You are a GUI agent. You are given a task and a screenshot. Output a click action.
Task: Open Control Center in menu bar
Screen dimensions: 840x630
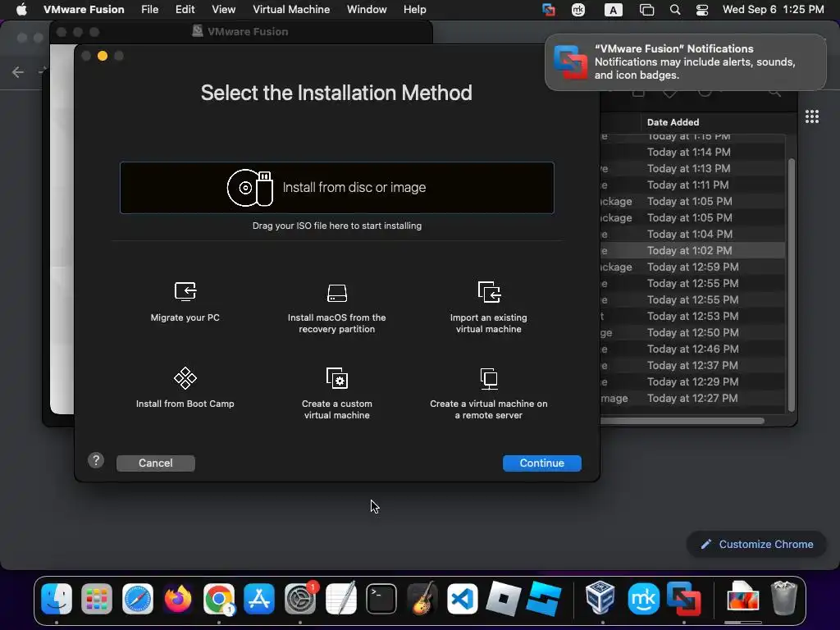pos(702,10)
